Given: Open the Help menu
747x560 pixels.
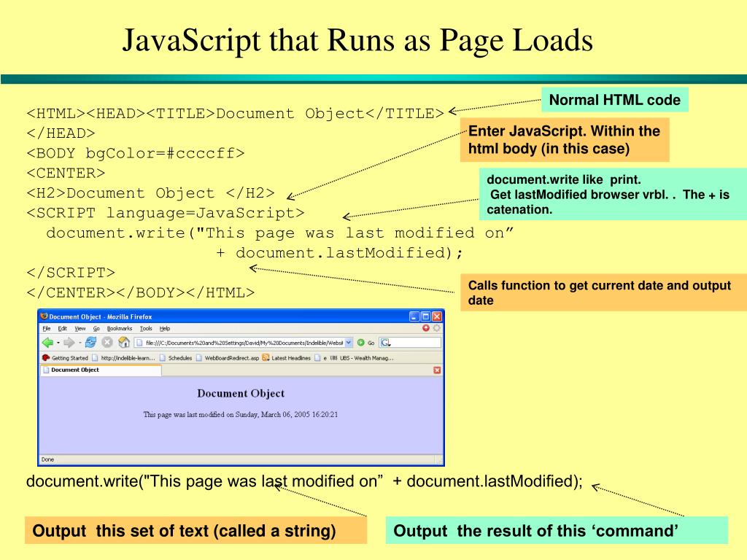Looking at the screenshot, I should 165,329.
